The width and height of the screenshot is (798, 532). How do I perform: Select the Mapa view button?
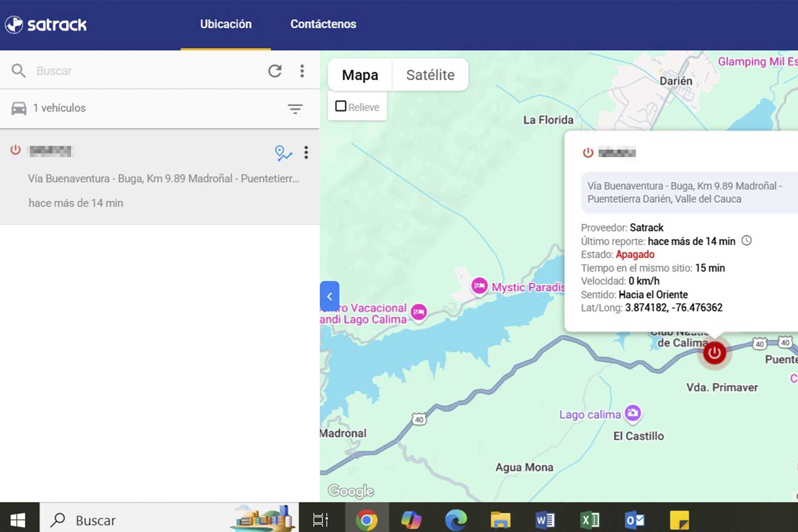360,75
